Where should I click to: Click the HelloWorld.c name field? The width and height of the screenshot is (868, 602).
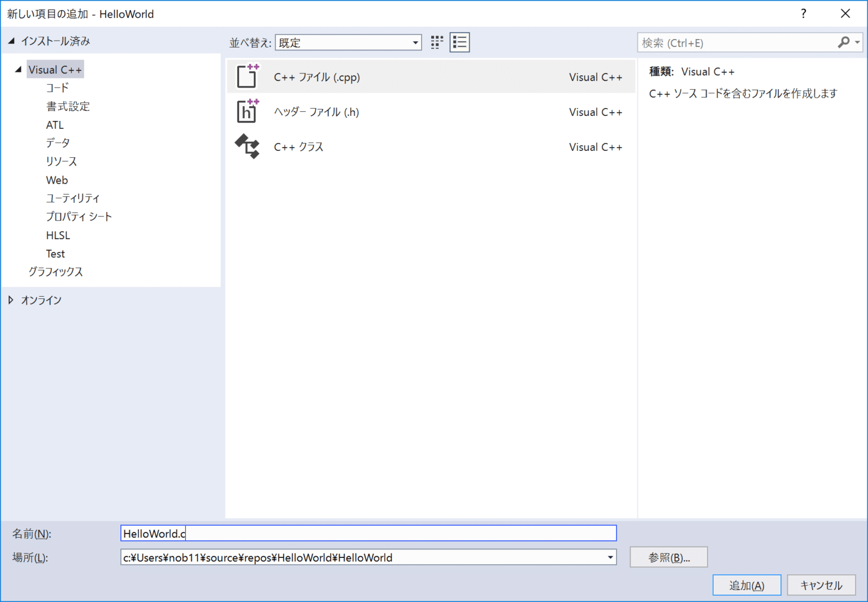click(x=367, y=533)
